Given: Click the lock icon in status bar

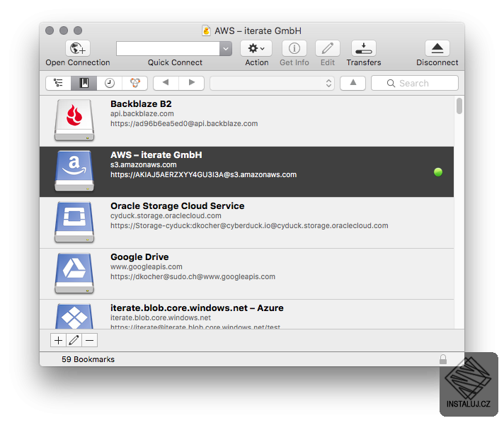Looking at the screenshot, I should (443, 359).
